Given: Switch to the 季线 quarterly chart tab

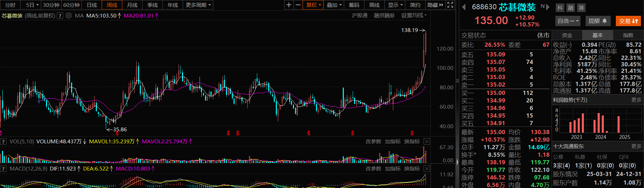Looking at the screenshot, I should 152,5.
